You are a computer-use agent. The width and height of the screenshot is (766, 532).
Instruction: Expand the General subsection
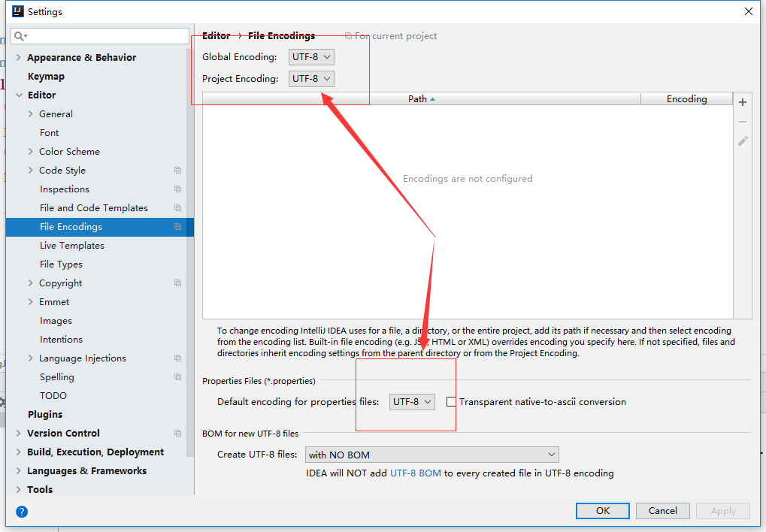point(30,113)
